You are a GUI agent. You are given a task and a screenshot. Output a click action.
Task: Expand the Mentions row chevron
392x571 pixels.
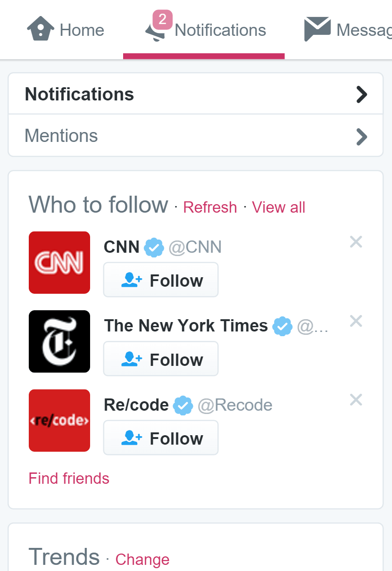coord(361,137)
